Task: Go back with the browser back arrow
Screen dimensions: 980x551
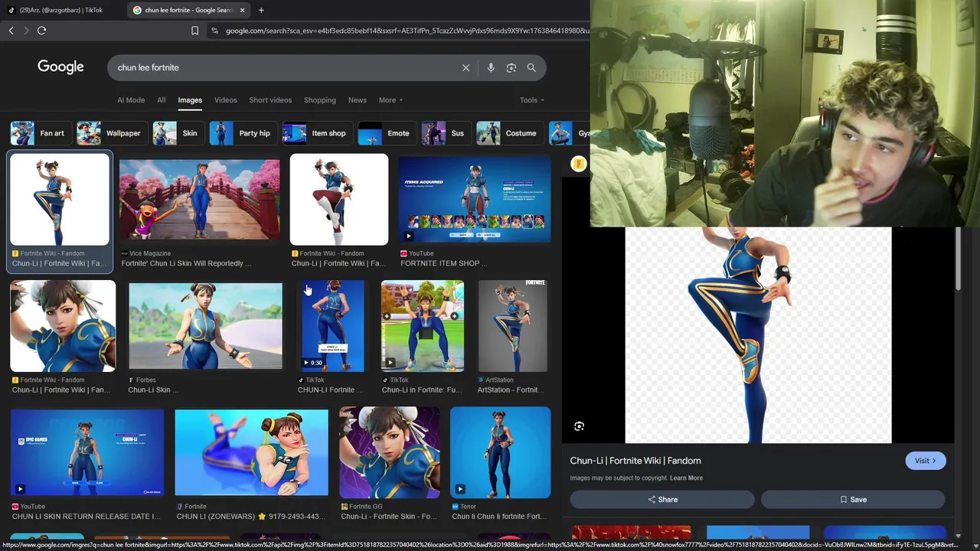Action: click(x=11, y=31)
